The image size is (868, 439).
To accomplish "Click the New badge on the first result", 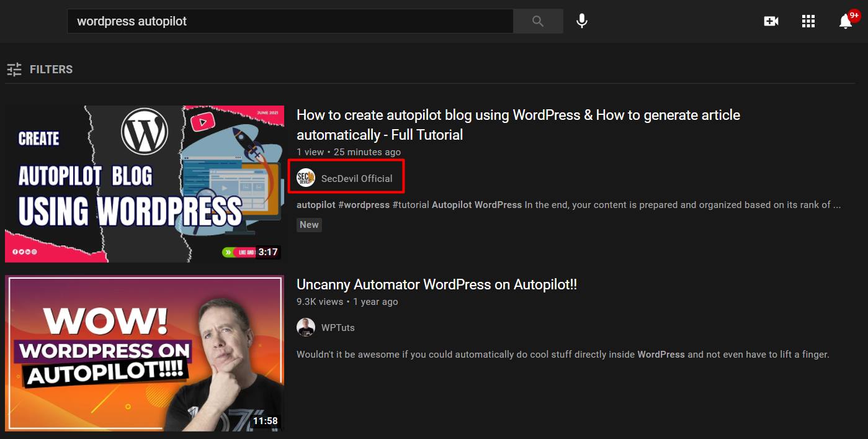I will pyautogui.click(x=309, y=225).
